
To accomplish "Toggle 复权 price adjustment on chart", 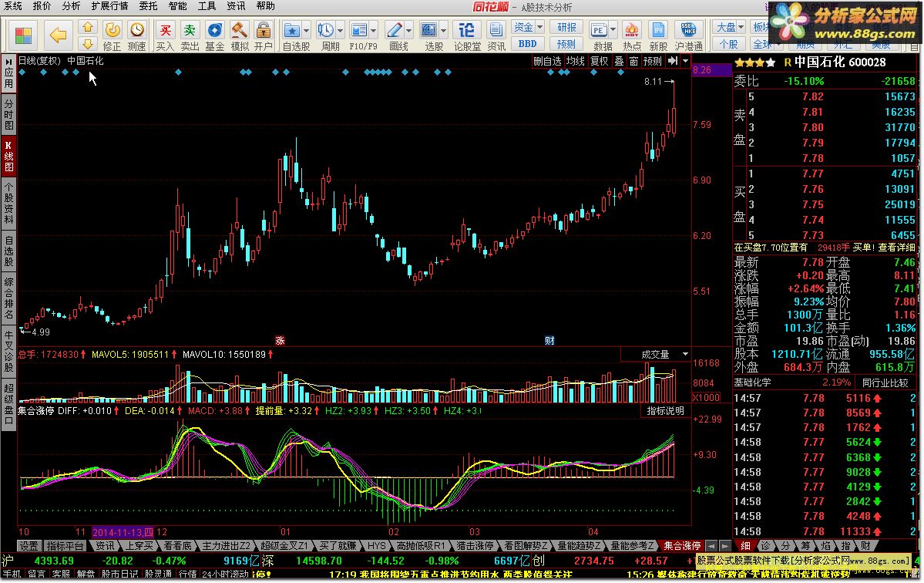I will [600, 61].
